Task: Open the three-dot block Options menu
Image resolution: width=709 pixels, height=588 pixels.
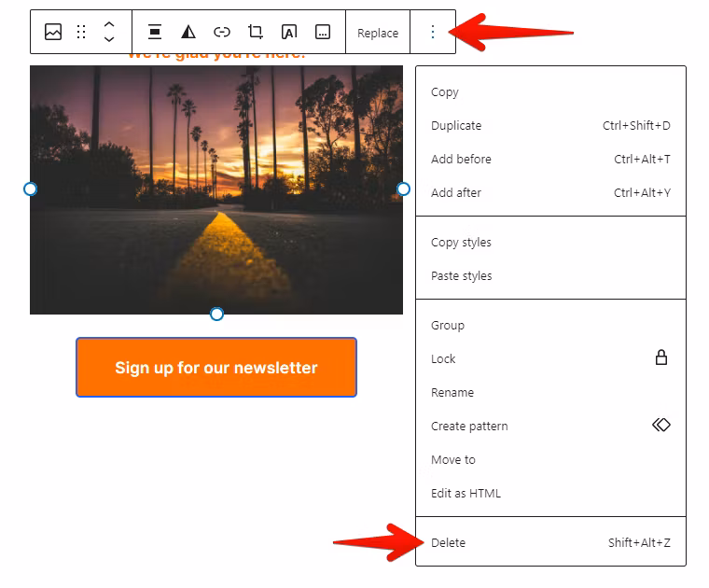Action: coord(433,32)
